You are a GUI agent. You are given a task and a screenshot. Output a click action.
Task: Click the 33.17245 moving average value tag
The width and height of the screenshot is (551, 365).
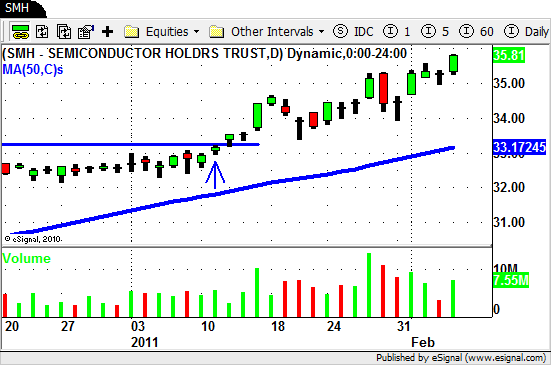[519, 147]
